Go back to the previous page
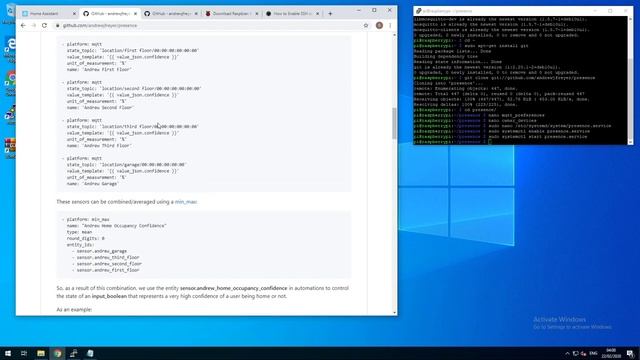 (23, 25)
